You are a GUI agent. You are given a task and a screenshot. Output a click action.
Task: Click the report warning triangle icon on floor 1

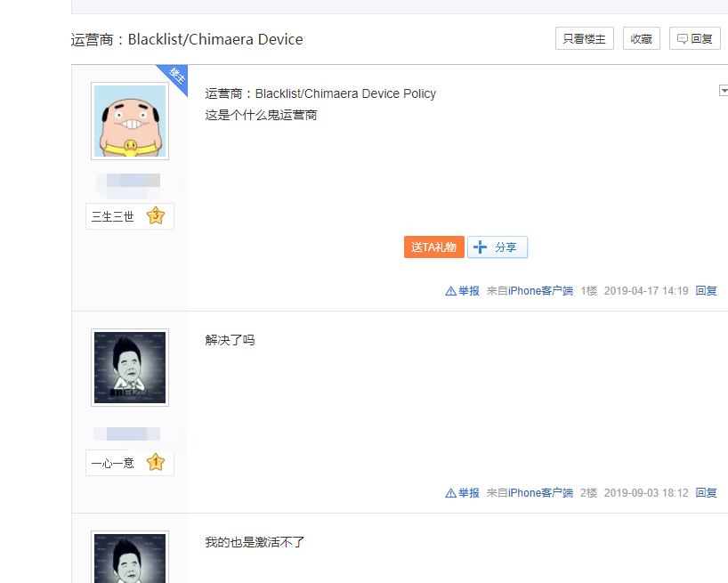point(449,290)
